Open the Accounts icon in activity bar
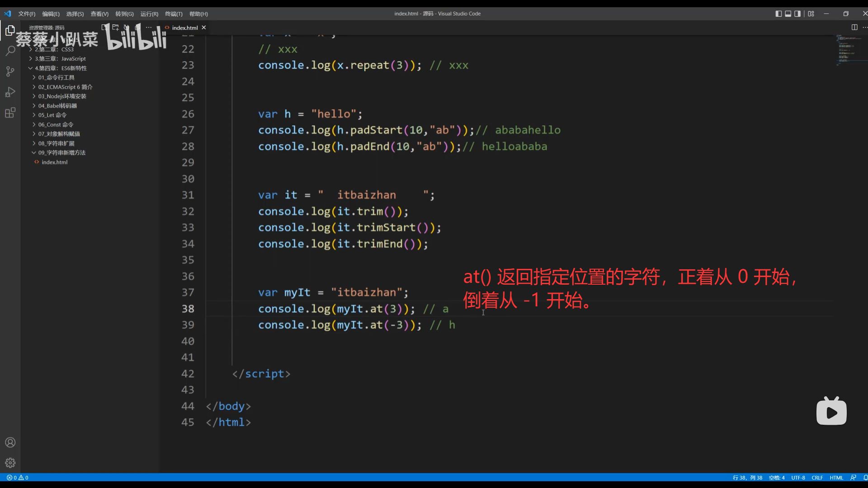 click(10, 442)
